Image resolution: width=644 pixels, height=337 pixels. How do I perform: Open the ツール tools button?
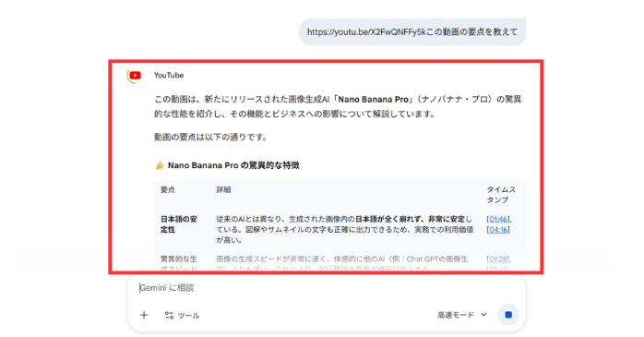coord(182,315)
